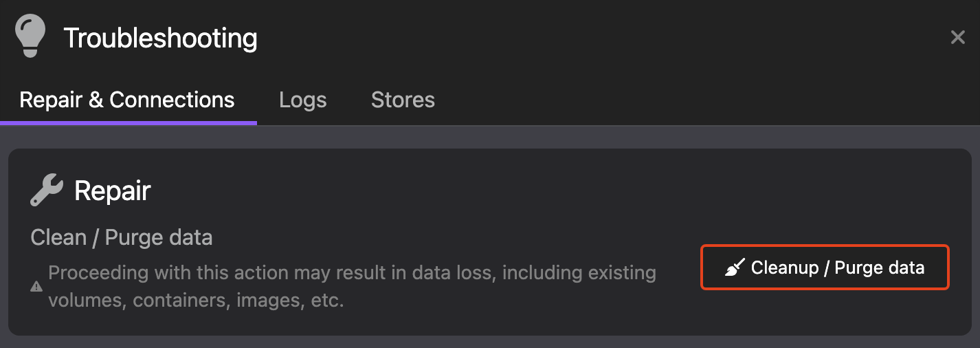The height and width of the screenshot is (348, 980).
Task: Click empty tab bar area right of Stores
Action: click(x=687, y=100)
